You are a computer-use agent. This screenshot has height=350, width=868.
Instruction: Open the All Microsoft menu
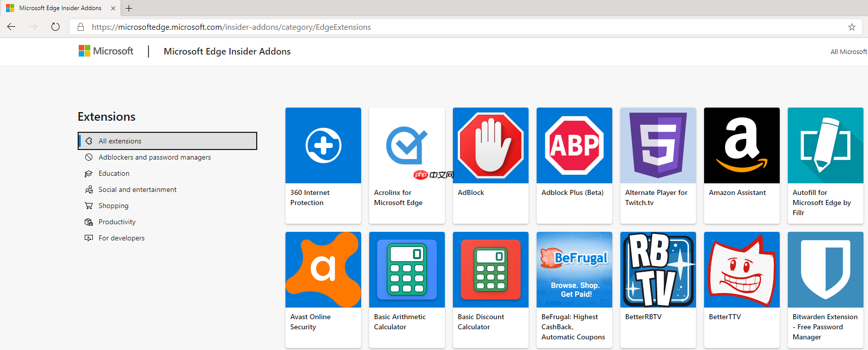click(849, 52)
